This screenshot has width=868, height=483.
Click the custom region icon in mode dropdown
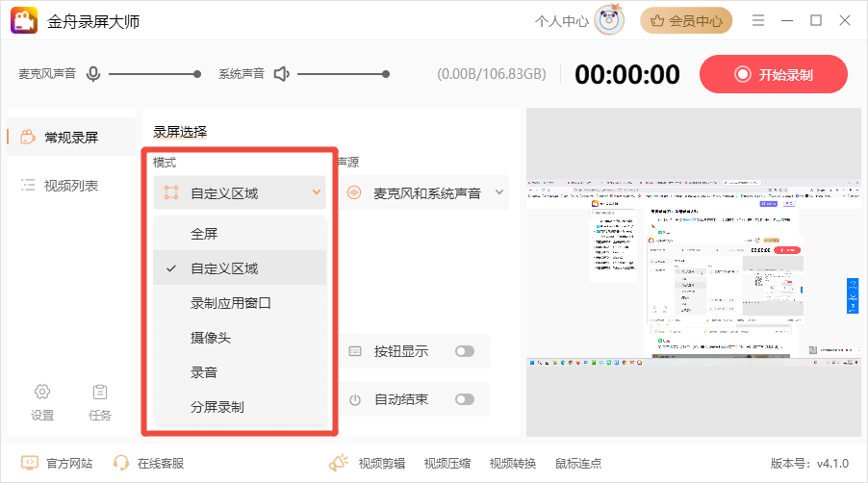click(x=171, y=192)
